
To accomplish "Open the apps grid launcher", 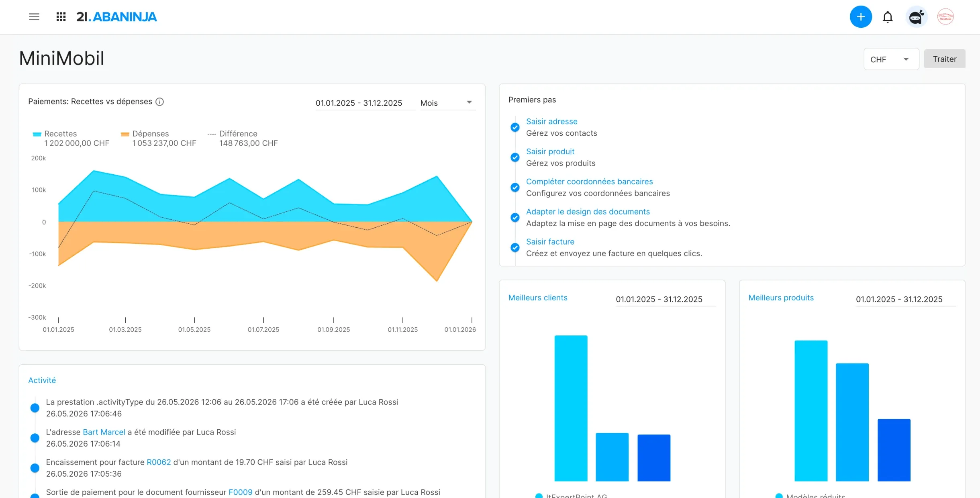I will point(61,17).
